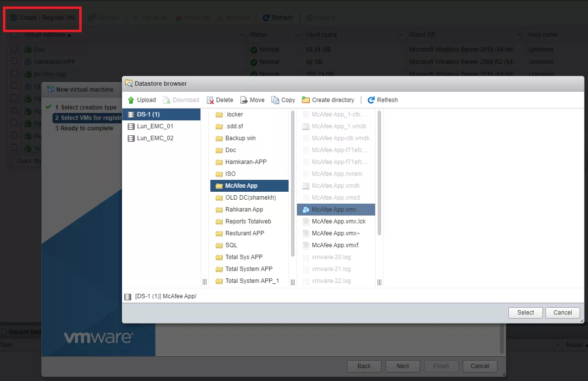The height and width of the screenshot is (381, 588).
Task: Open the ISO folder icon
Action: tap(219, 174)
